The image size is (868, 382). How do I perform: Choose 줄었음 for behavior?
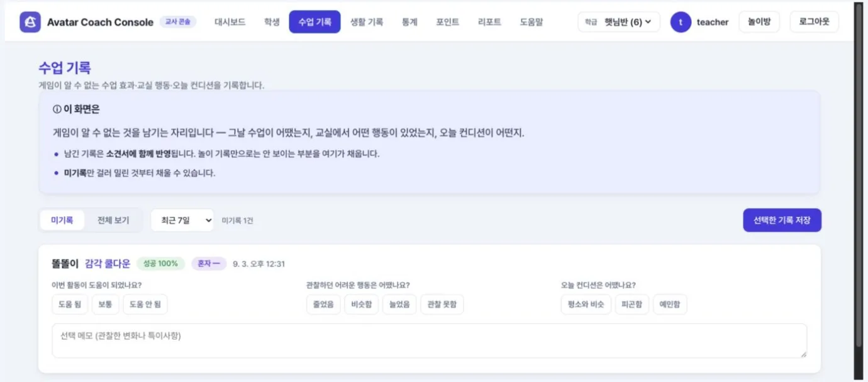click(x=323, y=304)
